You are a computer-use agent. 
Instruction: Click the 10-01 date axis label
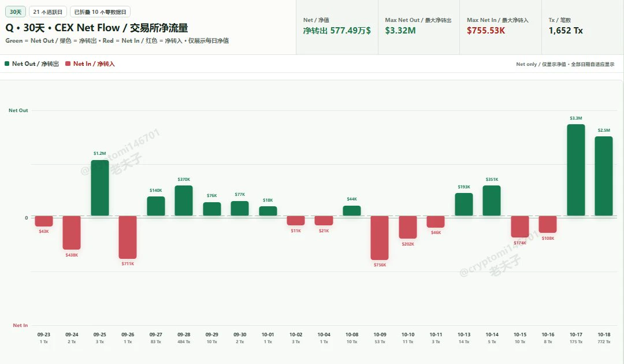[x=268, y=335]
